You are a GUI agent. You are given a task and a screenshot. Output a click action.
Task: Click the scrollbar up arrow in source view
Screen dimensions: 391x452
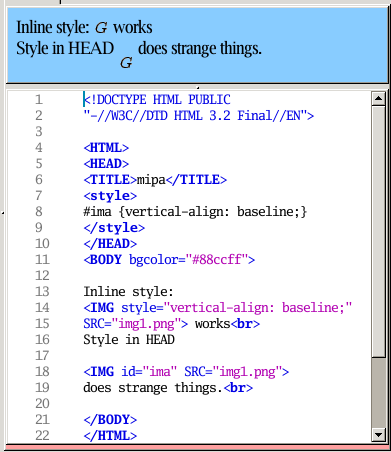tap(378, 99)
